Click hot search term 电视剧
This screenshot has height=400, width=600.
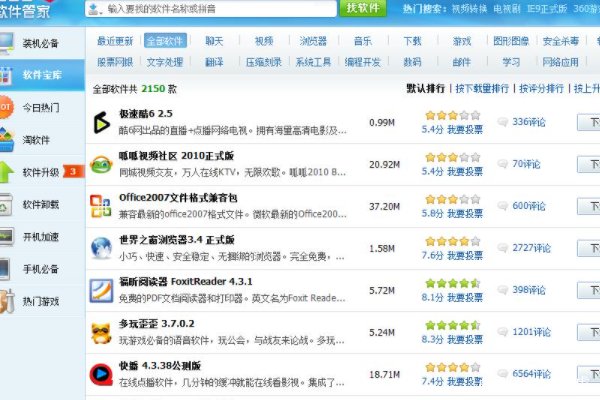[x=507, y=9]
